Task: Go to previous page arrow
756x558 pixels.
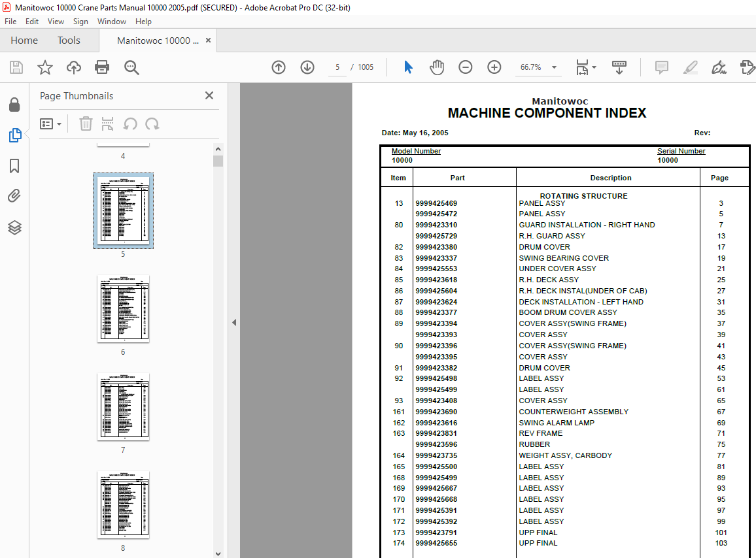Action: click(x=279, y=67)
